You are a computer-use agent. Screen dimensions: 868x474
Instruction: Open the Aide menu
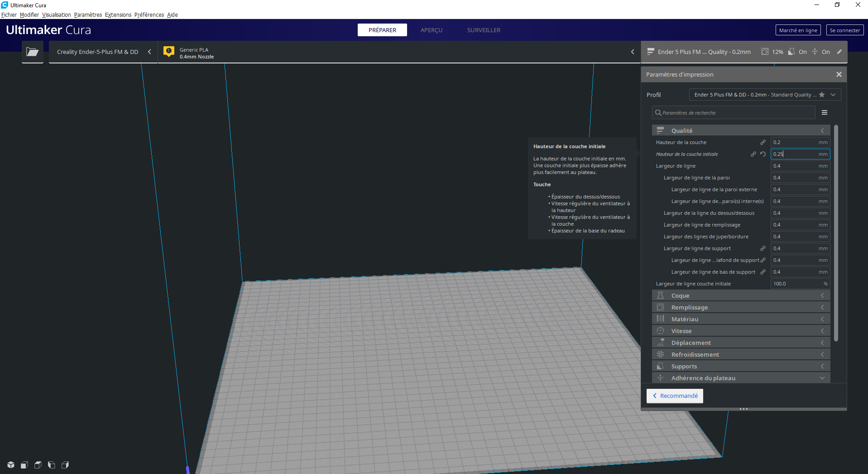click(173, 15)
